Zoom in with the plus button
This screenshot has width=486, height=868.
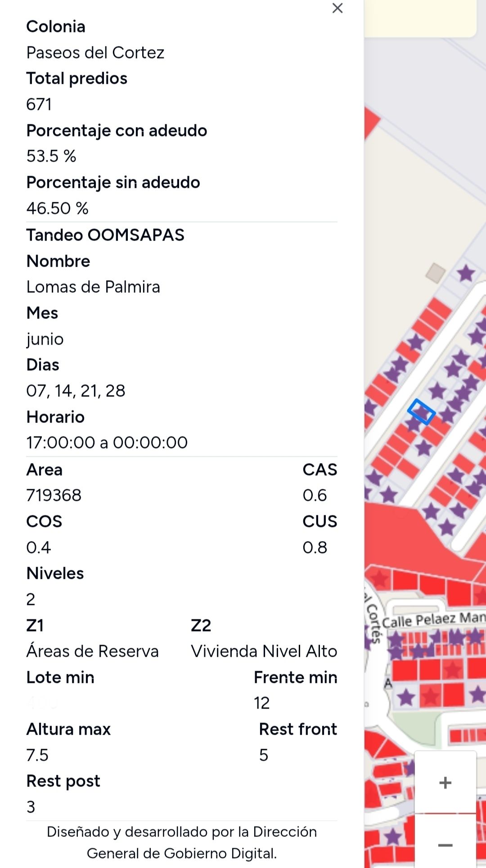click(x=445, y=782)
